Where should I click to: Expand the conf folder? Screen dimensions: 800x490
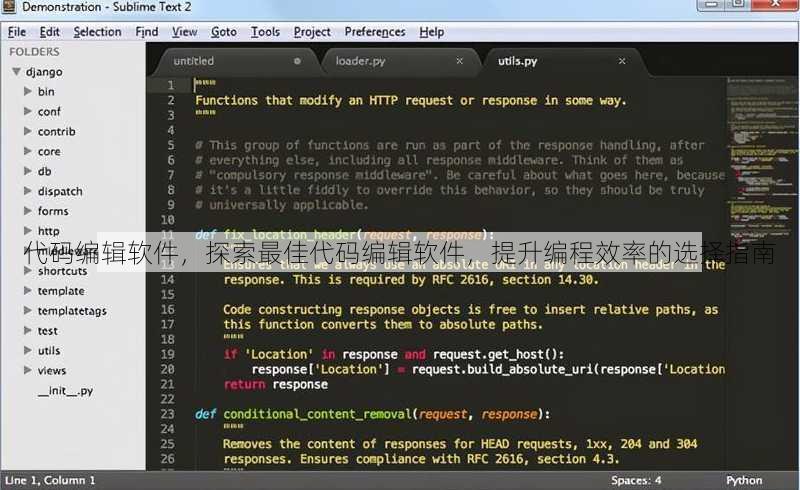coord(28,111)
